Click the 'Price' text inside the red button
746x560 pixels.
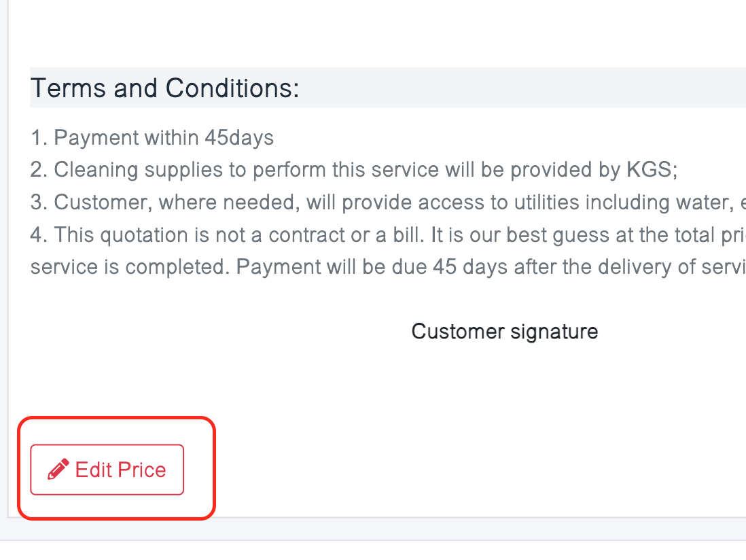(x=142, y=470)
